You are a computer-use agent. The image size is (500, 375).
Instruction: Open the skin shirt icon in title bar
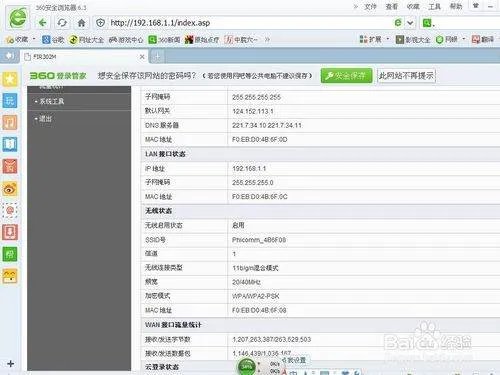[x=476, y=5]
